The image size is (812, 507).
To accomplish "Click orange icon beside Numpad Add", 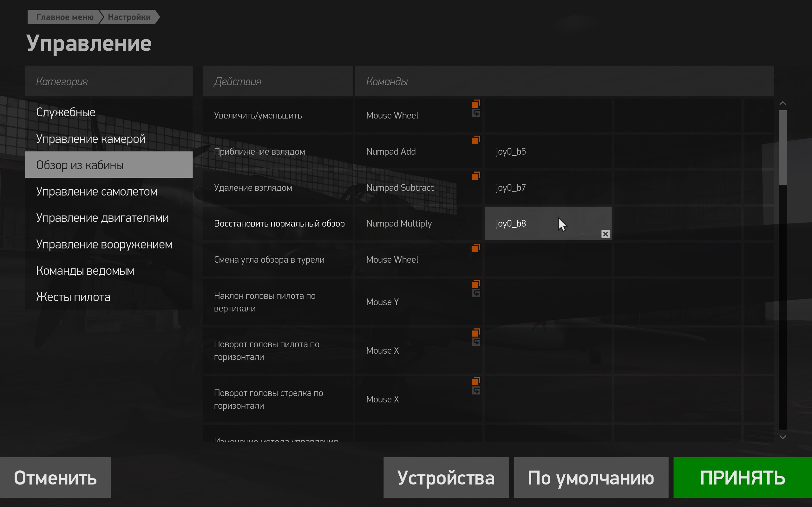I will [476, 139].
